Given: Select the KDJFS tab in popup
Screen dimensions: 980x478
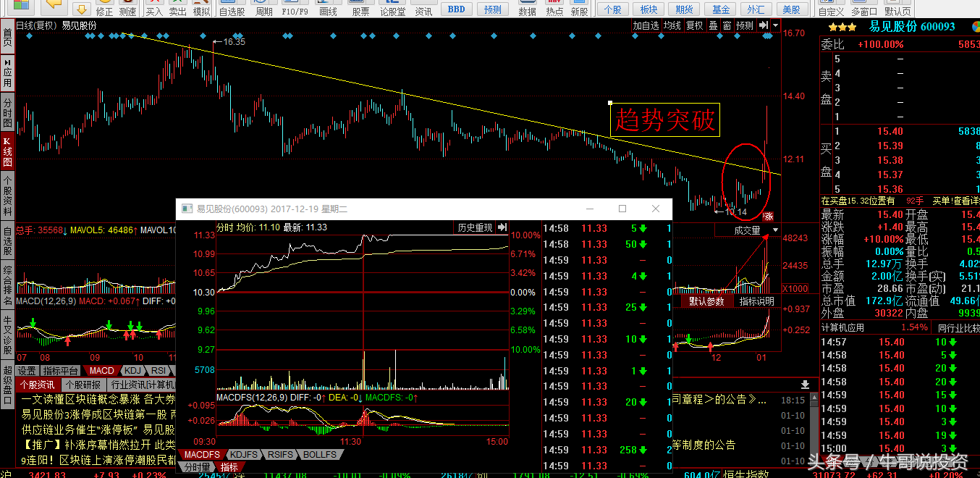Looking at the screenshot, I should click(244, 454).
